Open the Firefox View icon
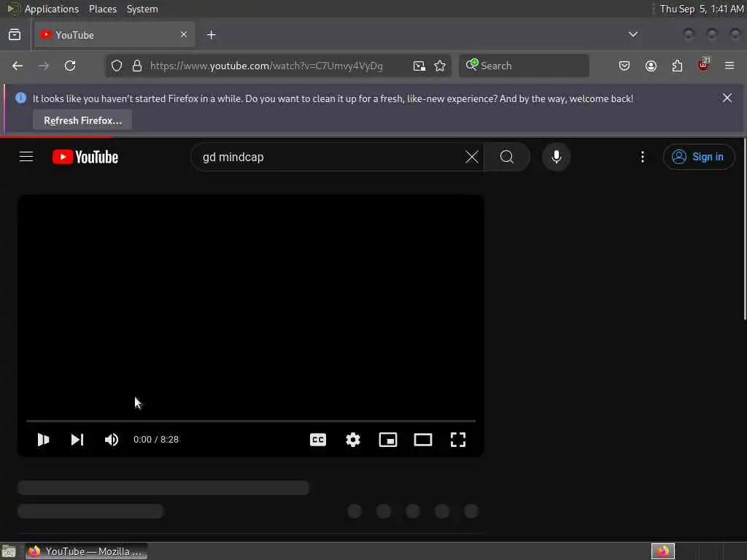 pyautogui.click(x=15, y=35)
